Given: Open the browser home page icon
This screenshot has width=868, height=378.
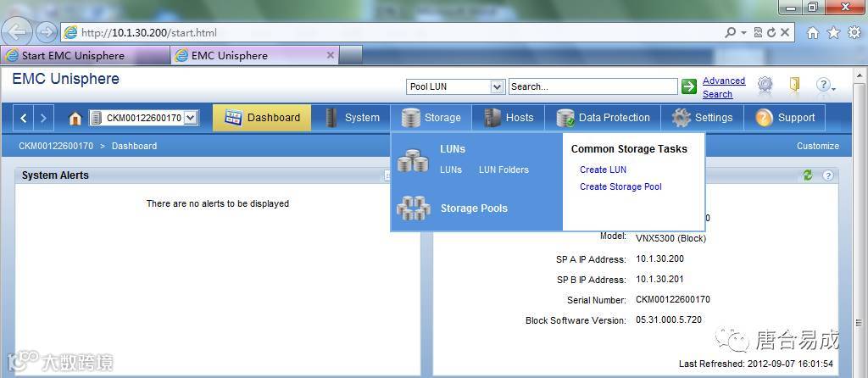Looking at the screenshot, I should point(812,33).
